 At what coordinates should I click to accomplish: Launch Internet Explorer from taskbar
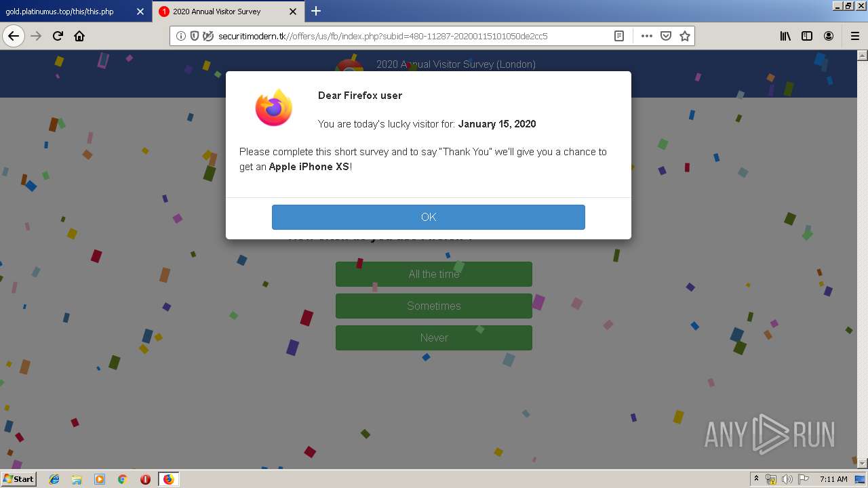click(54, 479)
